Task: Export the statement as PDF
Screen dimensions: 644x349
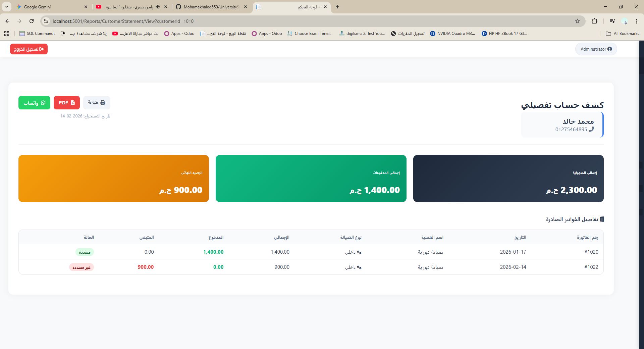Action: [x=67, y=103]
